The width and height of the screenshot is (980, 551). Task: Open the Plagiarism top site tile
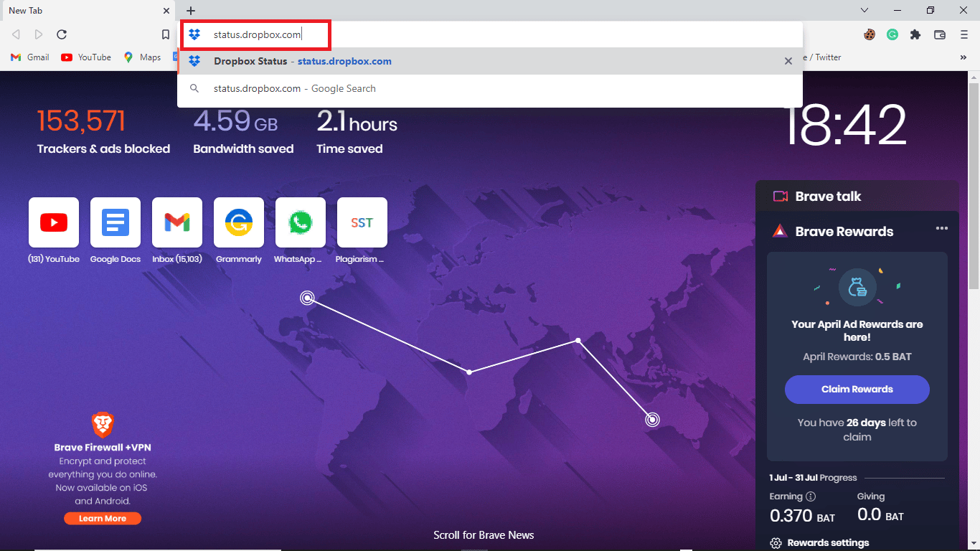tap(362, 222)
